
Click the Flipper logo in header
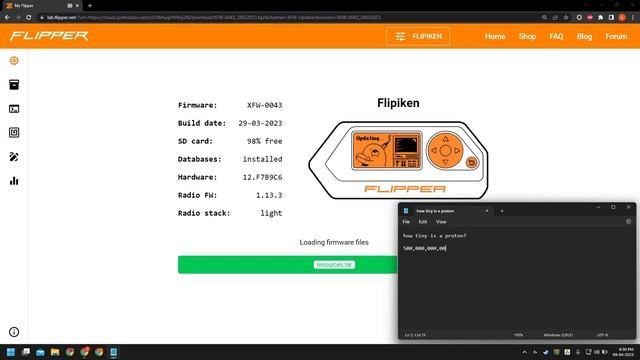tap(49, 36)
